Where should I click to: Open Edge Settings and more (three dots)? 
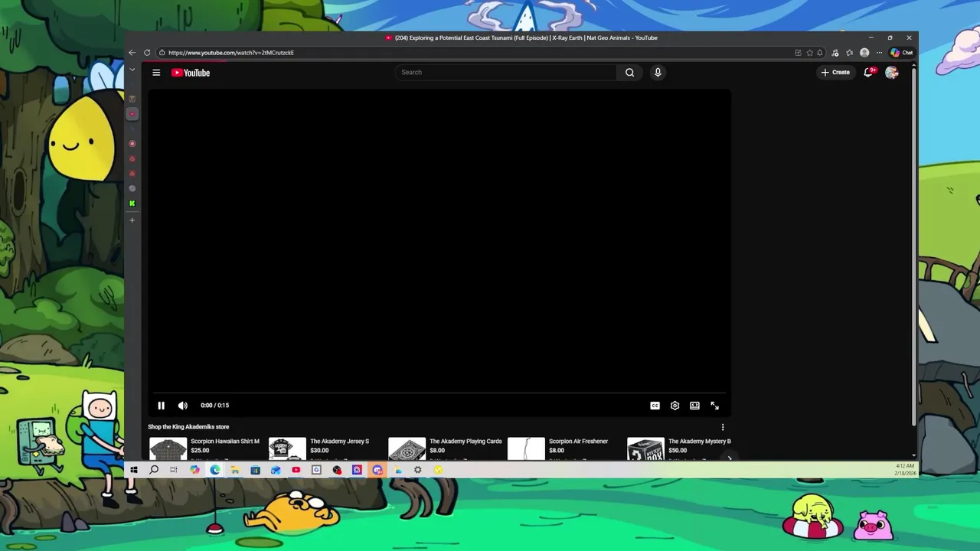point(879,53)
